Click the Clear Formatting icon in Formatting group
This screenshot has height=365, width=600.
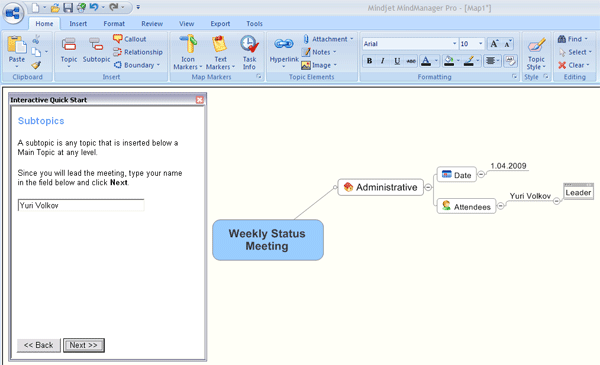510,60
